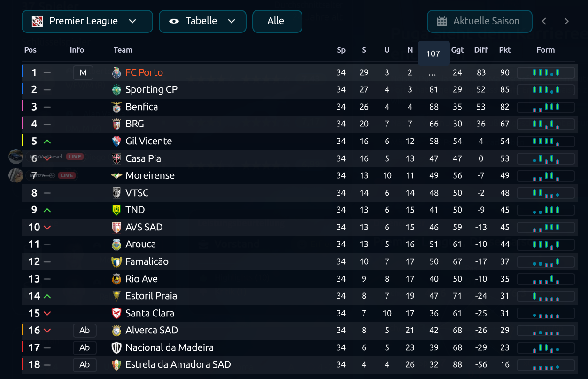The image size is (588, 379).
Task: Click the FC Porto club crest
Action: click(117, 72)
